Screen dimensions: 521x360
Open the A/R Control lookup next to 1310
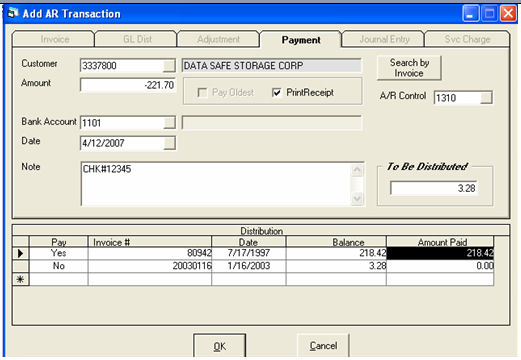click(x=486, y=98)
